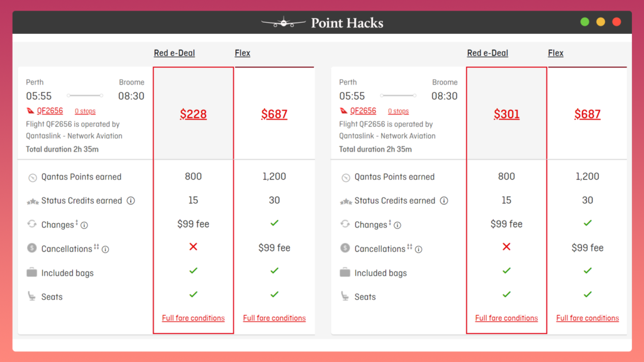The width and height of the screenshot is (644, 362).
Task: Switch to the Red e-Deal tab
Action: pyautogui.click(x=174, y=53)
